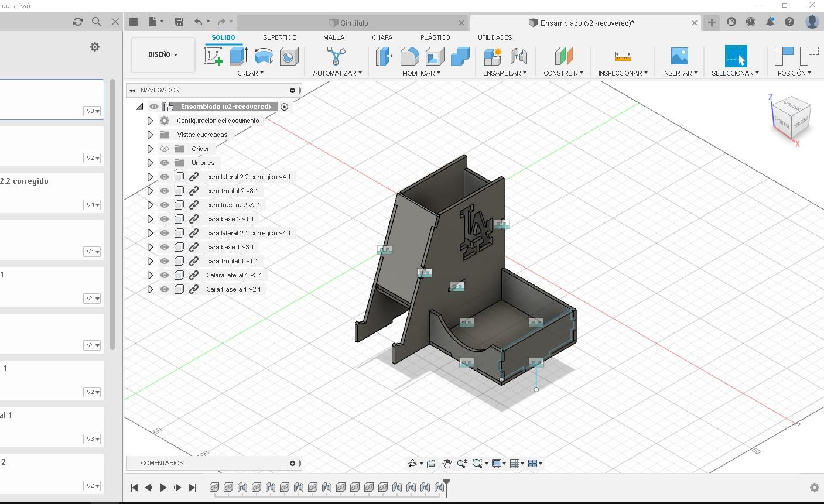Hide component cara frontal 2 v8:1
Image resolution: width=824 pixels, height=504 pixels.
coord(165,191)
